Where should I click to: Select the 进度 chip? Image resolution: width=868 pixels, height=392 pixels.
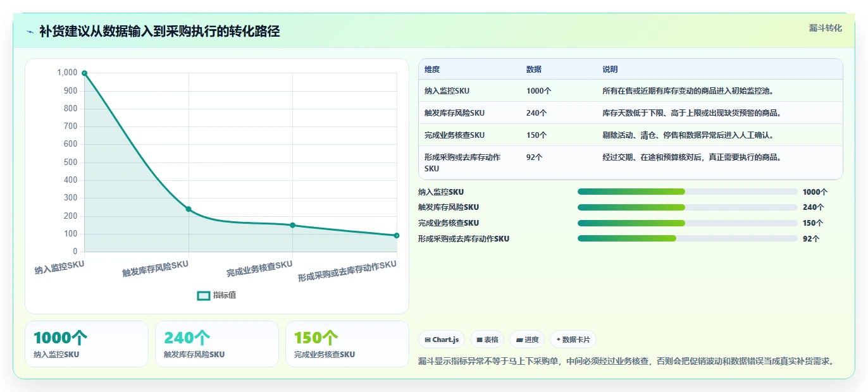pyautogui.click(x=527, y=340)
